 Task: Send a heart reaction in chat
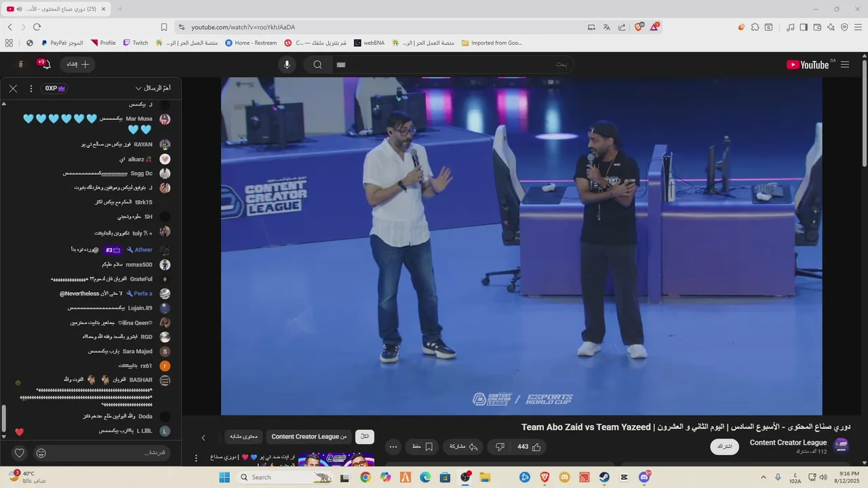point(20,453)
